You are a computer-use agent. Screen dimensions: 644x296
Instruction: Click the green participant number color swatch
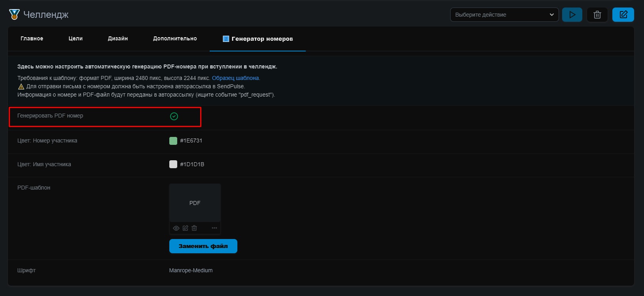(173, 141)
